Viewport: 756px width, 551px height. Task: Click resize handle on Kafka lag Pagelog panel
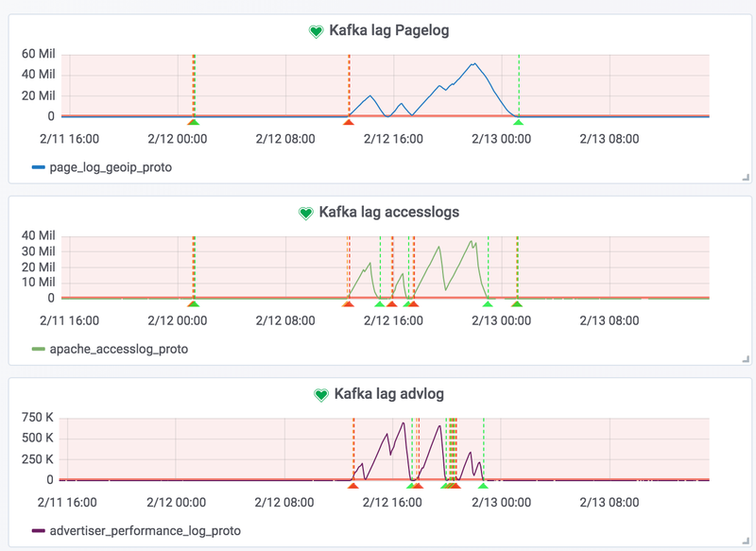pos(745,177)
